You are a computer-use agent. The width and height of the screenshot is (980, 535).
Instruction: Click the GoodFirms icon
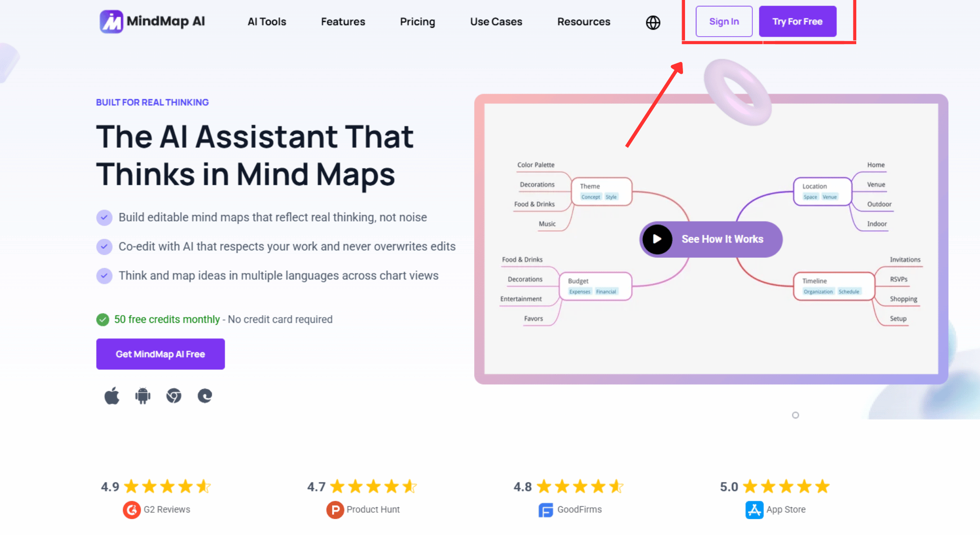(545, 509)
